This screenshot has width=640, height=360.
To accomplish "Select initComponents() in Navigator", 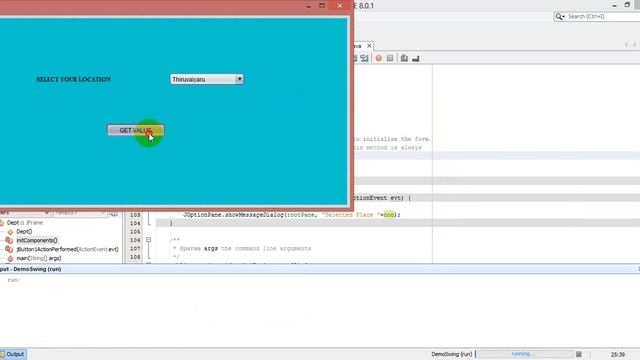I will pos(37,240).
